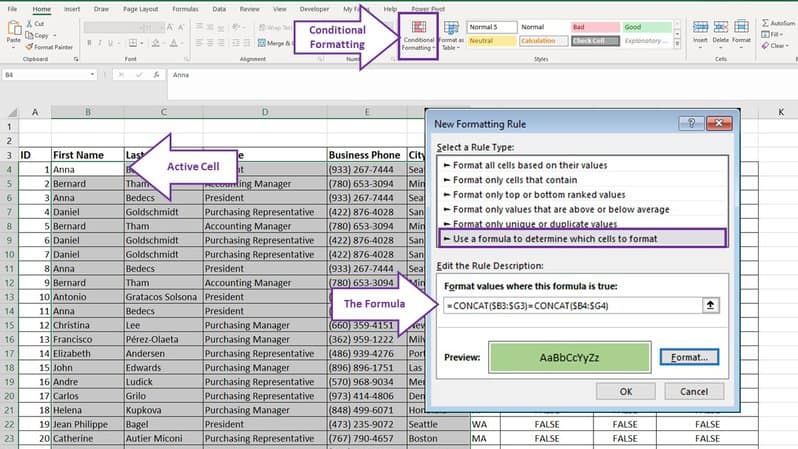Click the Delete cells icon
This screenshot has height=449, width=798.
click(x=721, y=27)
